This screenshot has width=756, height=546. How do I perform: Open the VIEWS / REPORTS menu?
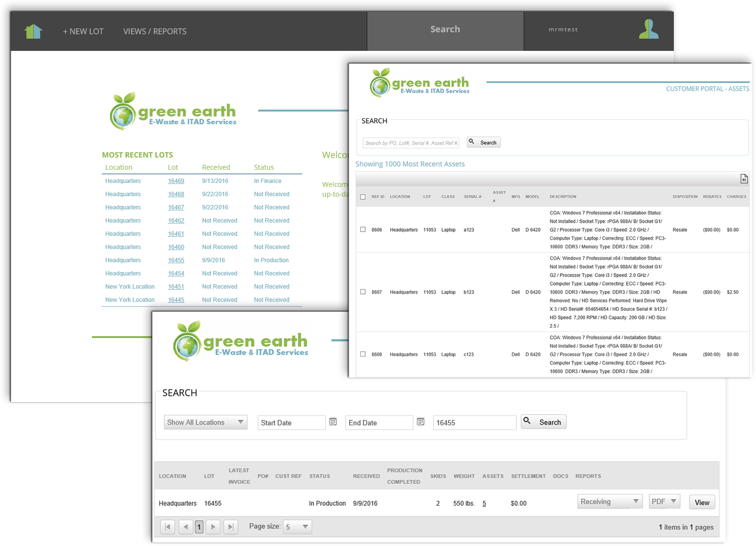coord(155,31)
